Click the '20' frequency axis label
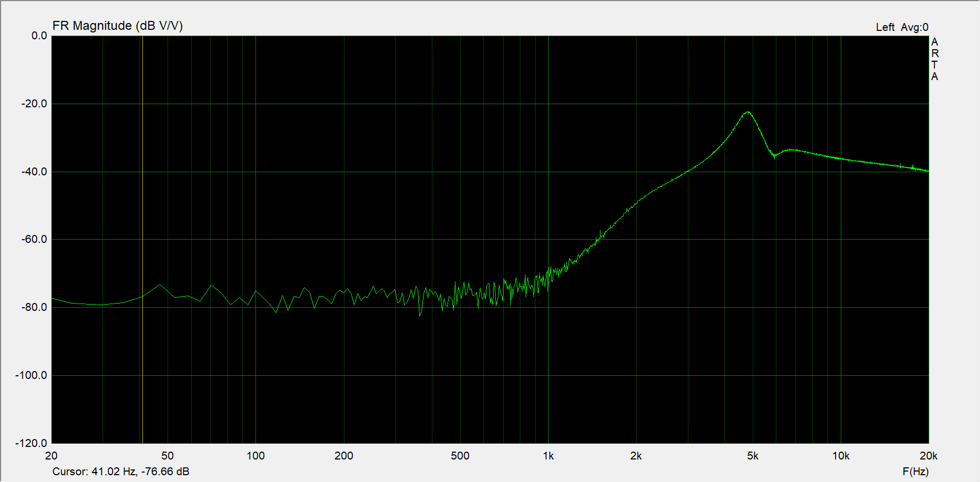 (x=51, y=456)
